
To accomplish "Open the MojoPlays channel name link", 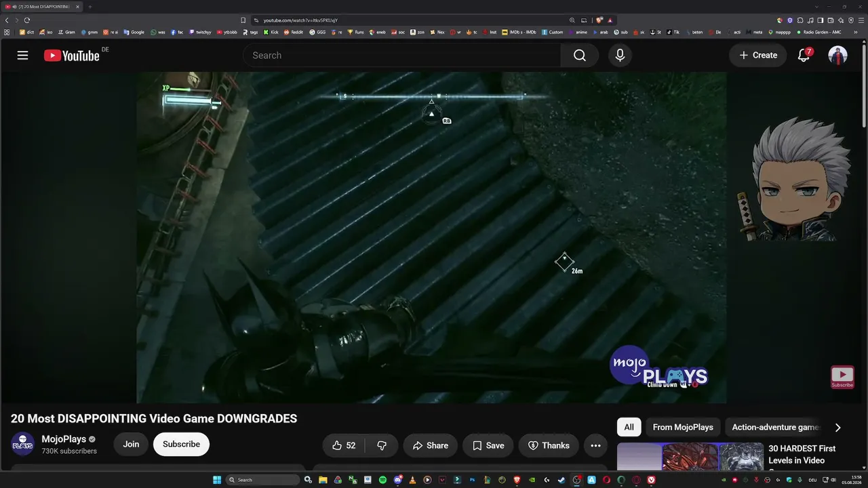I will [64, 439].
